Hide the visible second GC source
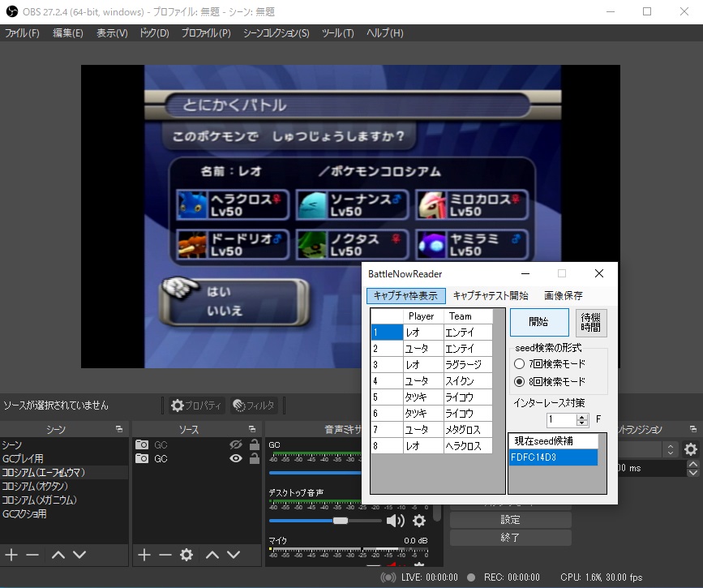Image resolution: width=703 pixels, height=588 pixels. tap(237, 458)
